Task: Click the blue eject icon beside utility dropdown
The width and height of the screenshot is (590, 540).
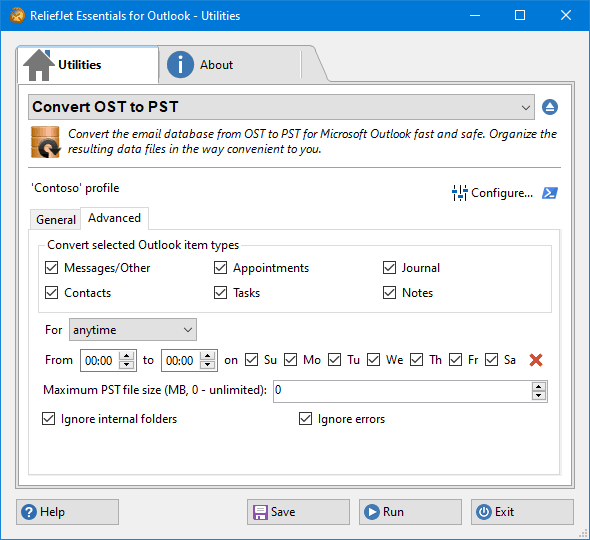Action: pos(550,107)
